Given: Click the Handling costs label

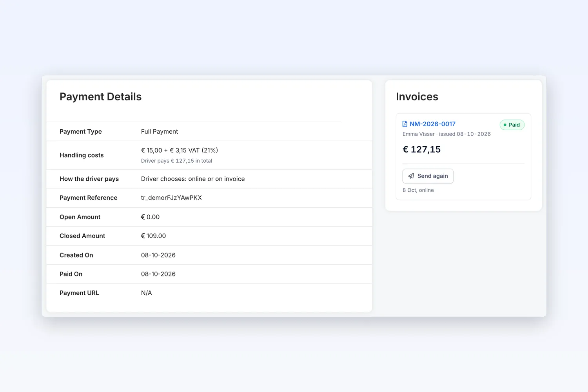Looking at the screenshot, I should [x=82, y=155].
